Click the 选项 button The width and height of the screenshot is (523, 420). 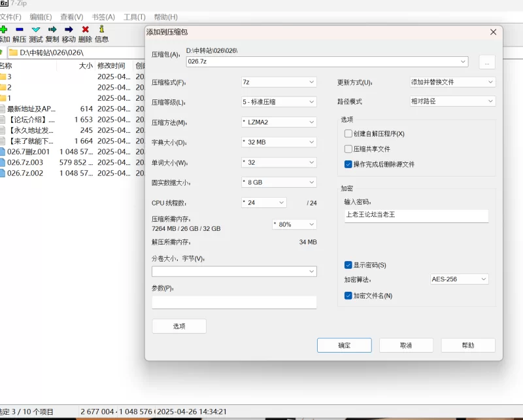[x=179, y=326]
